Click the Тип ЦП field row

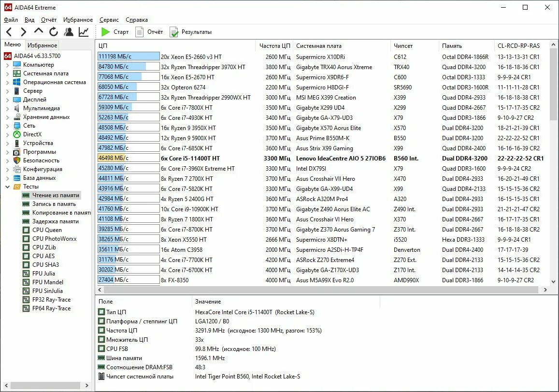click(x=238, y=312)
